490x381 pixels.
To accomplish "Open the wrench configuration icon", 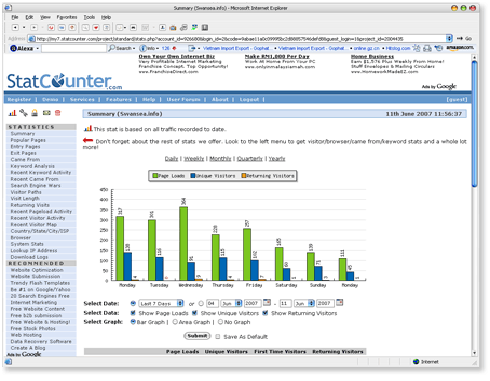I will tap(23, 113).
